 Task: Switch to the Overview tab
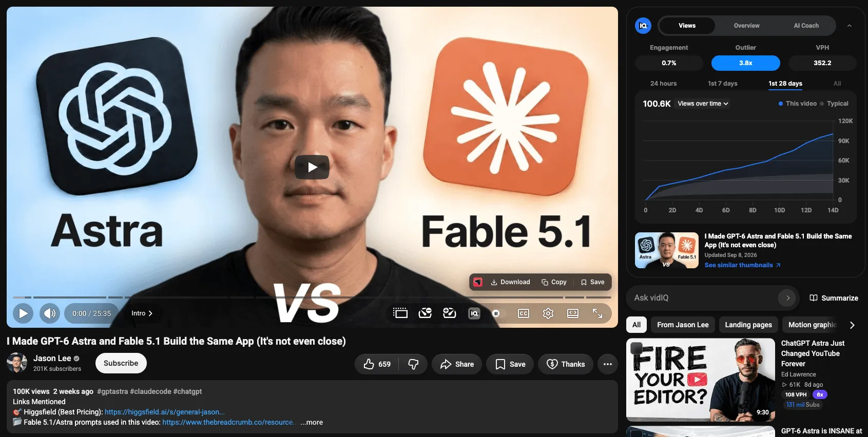click(746, 26)
